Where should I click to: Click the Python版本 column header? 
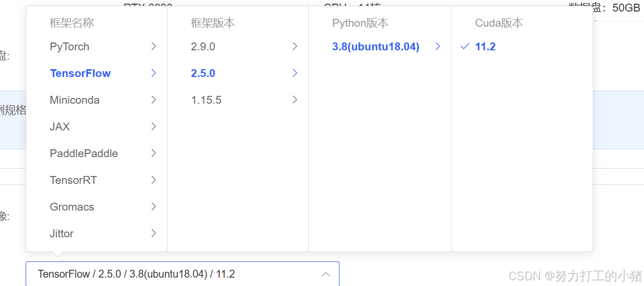click(360, 23)
